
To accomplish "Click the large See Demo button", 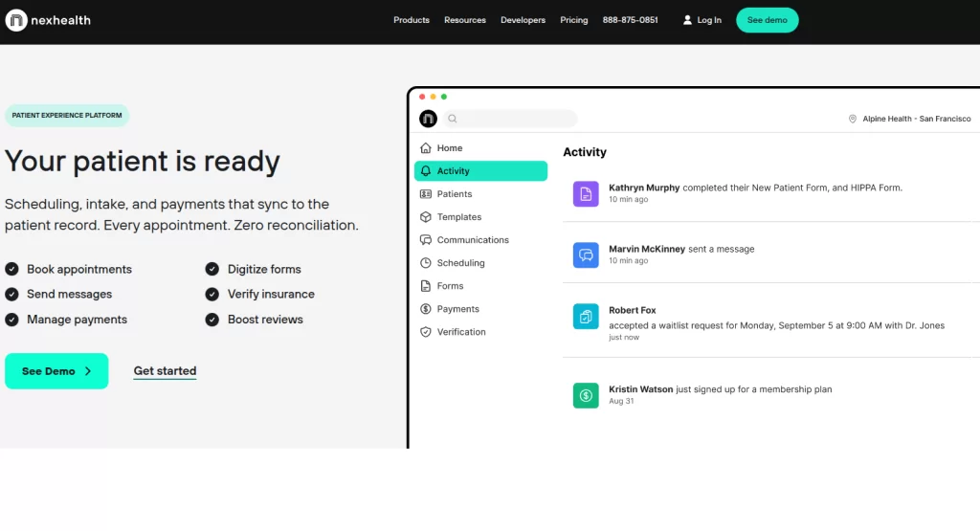I will pyautogui.click(x=56, y=371).
